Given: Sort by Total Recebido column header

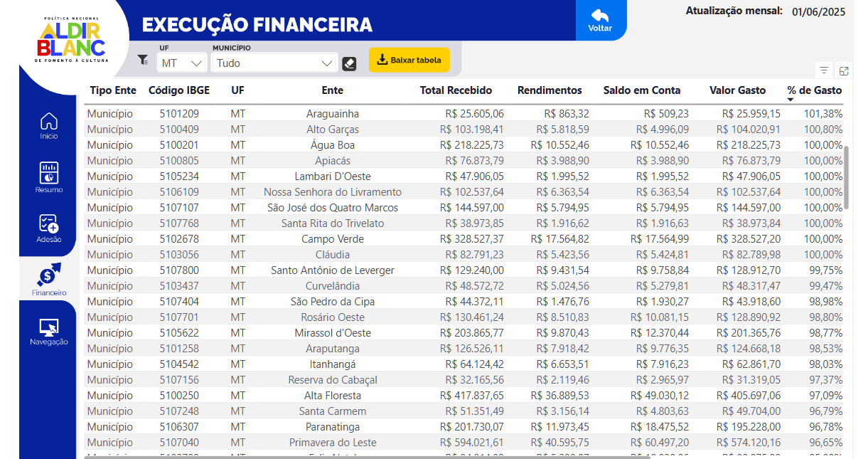Looking at the screenshot, I should pyautogui.click(x=456, y=90).
